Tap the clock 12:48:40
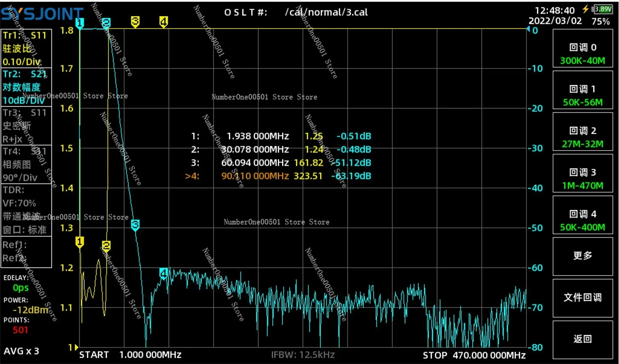Screen dimensions: 619x364 point(555,10)
